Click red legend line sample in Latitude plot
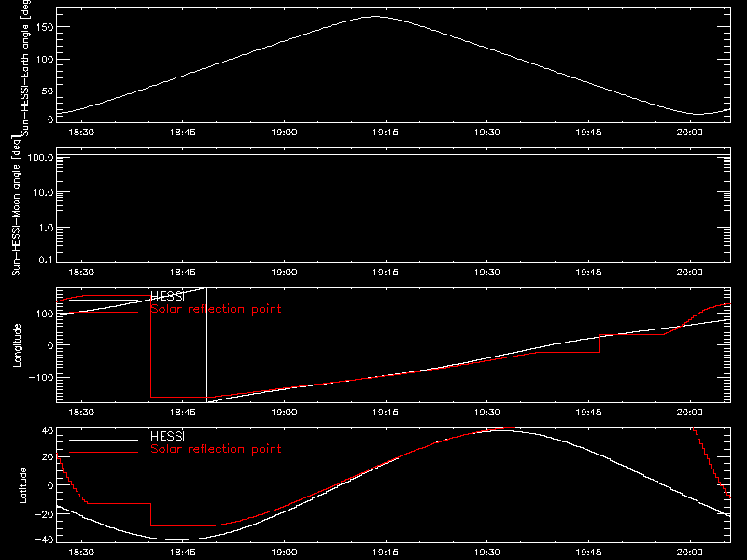 (x=104, y=453)
